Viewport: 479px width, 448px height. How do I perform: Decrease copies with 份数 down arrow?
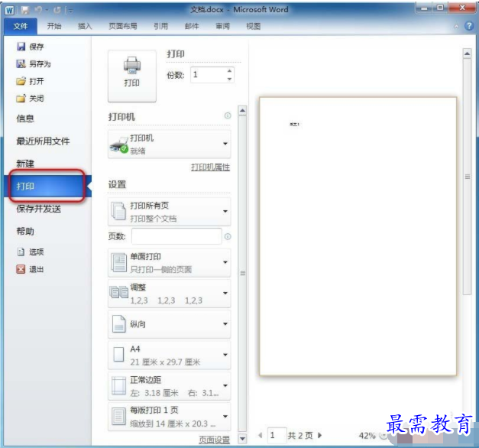pos(229,79)
